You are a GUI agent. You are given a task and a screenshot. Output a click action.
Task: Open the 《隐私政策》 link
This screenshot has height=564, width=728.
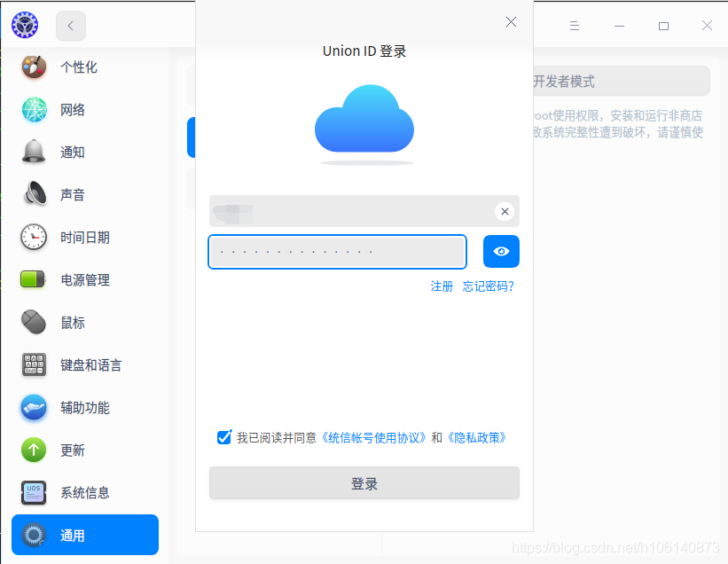(477, 438)
